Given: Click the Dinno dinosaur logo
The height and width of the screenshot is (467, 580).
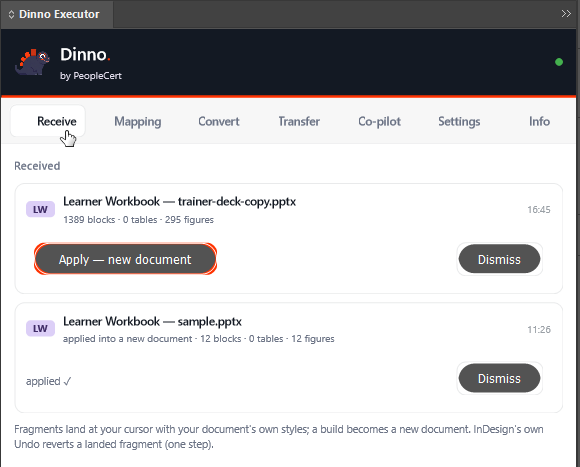Looking at the screenshot, I should pos(32,62).
